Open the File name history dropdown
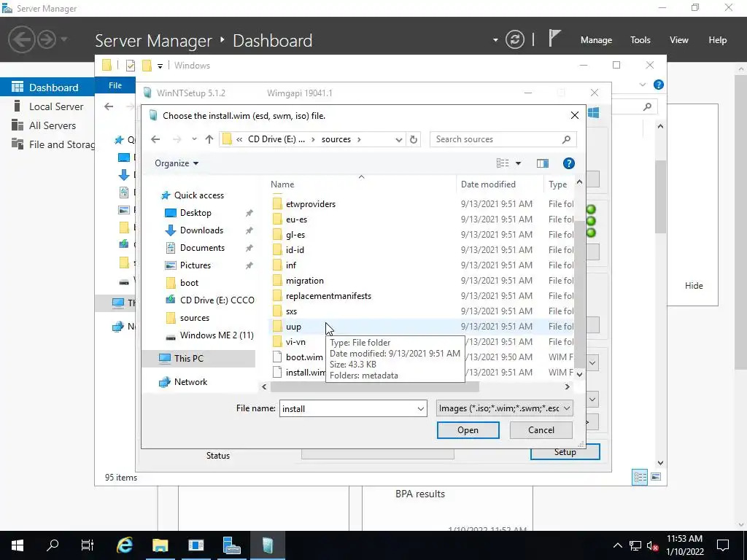 point(421,408)
